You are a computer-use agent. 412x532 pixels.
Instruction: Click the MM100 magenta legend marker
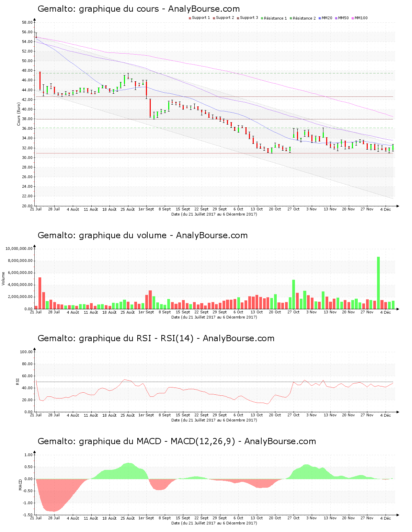[x=353, y=18]
